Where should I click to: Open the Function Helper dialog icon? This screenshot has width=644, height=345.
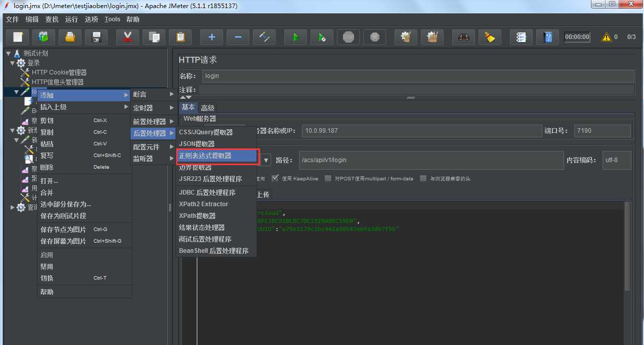point(521,37)
